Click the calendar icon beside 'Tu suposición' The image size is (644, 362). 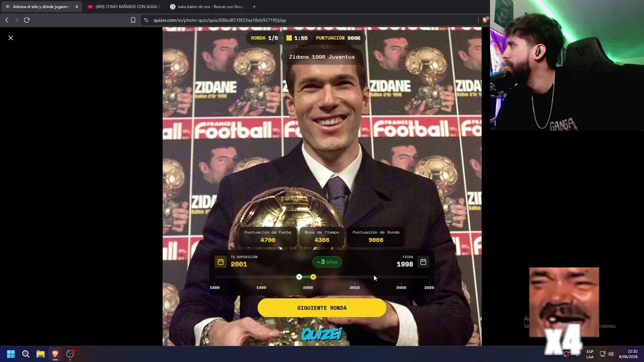220,262
